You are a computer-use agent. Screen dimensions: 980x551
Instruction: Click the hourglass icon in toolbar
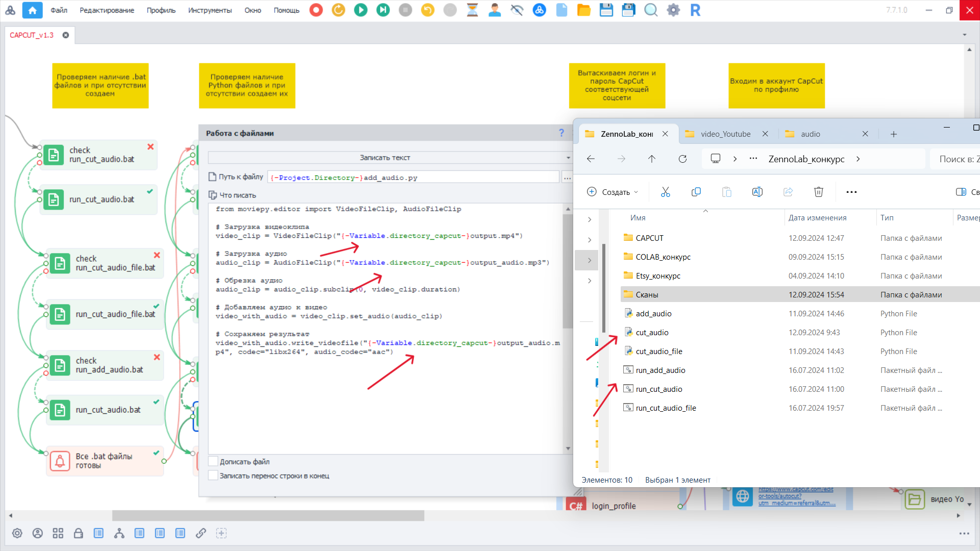tap(472, 10)
